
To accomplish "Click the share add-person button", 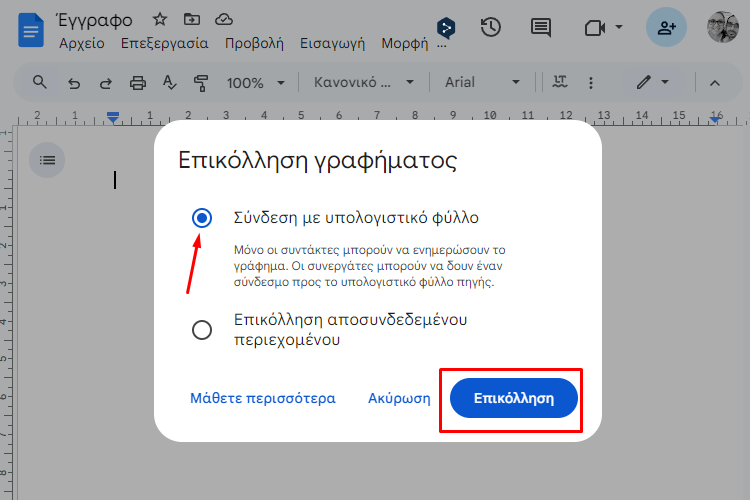I will click(x=666, y=27).
